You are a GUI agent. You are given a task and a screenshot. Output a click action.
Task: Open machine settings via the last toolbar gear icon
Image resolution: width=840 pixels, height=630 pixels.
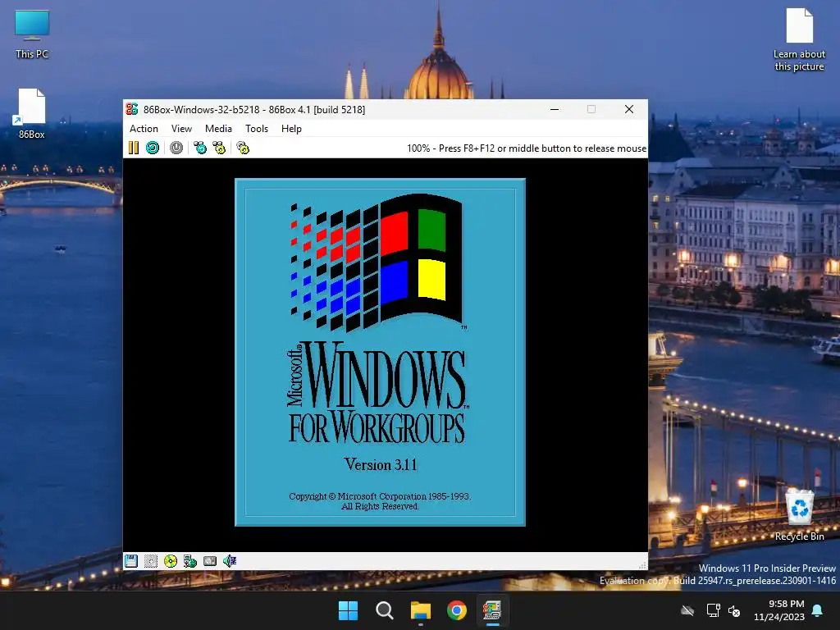tap(243, 148)
